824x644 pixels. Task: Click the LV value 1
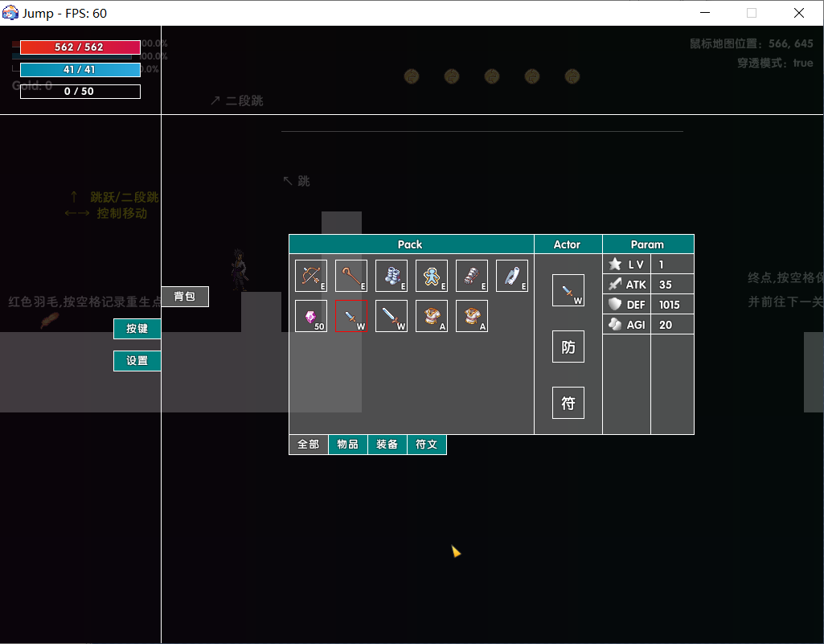coord(661,265)
